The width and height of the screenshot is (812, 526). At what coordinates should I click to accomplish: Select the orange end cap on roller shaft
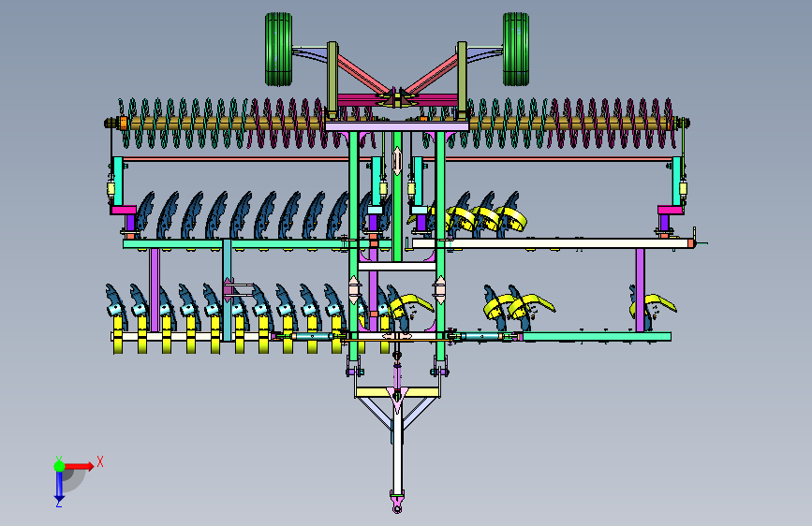(x=124, y=124)
